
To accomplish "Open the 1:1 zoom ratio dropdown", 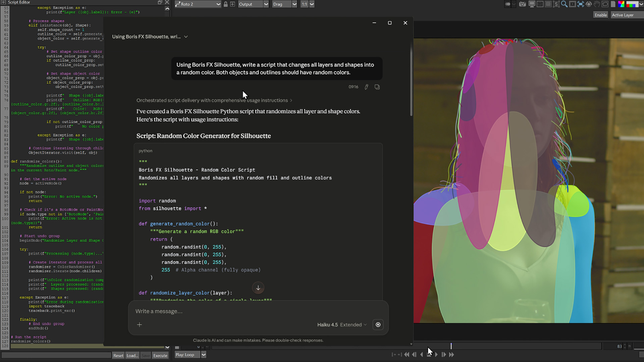I will [x=307, y=4].
